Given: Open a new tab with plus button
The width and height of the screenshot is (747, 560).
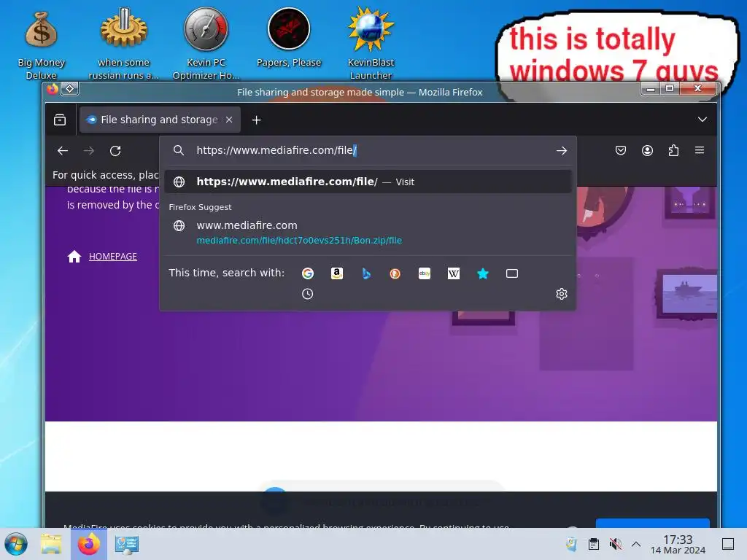Looking at the screenshot, I should (x=256, y=120).
